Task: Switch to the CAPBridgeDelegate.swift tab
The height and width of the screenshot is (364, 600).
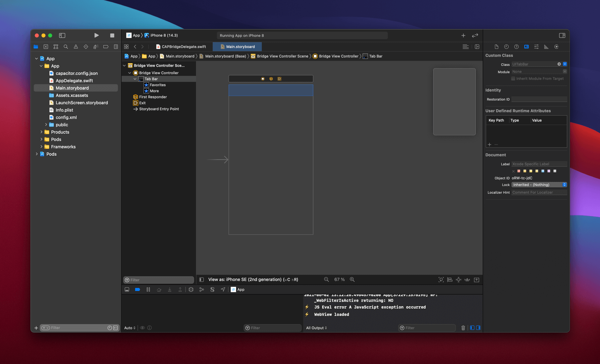Action: [181, 47]
